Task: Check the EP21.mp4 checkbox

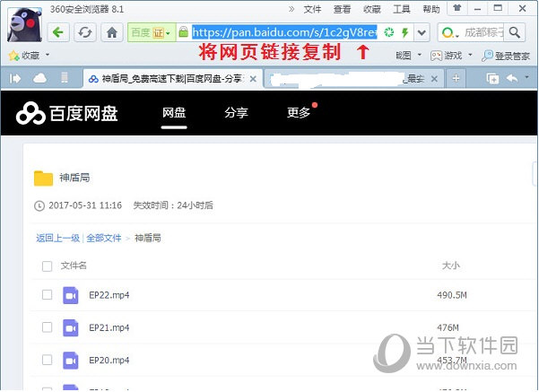Action: point(48,327)
